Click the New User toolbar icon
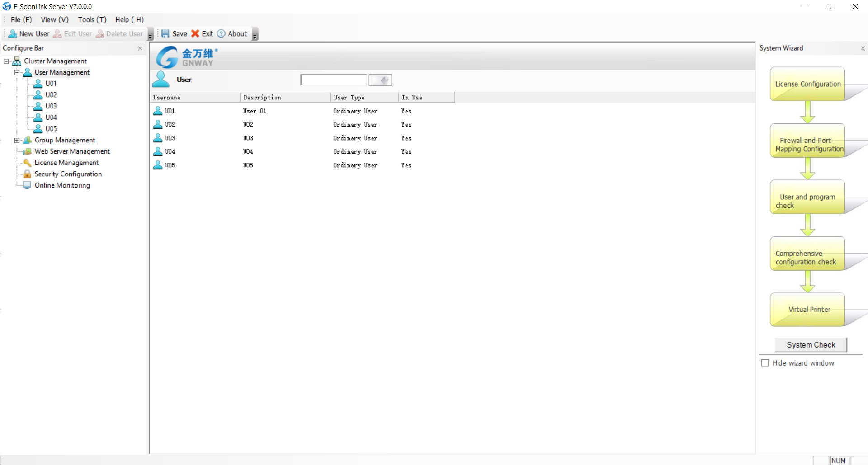The height and width of the screenshot is (465, 868). pos(13,34)
